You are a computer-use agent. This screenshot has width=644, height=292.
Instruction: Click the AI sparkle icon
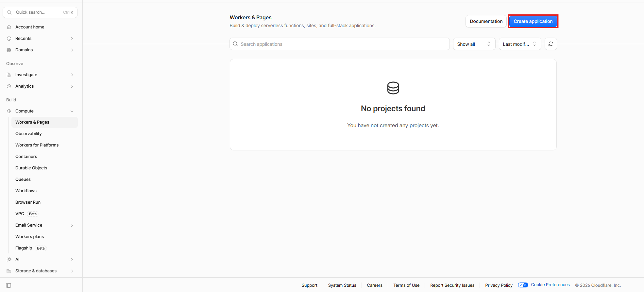click(x=9, y=260)
